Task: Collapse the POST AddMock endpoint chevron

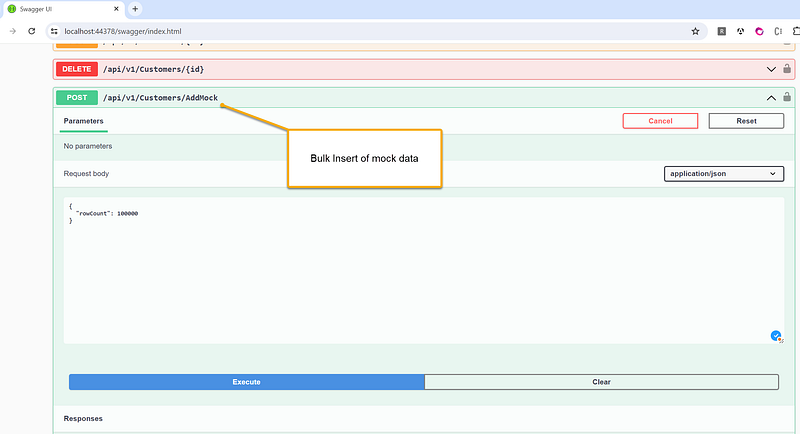Action: click(771, 98)
